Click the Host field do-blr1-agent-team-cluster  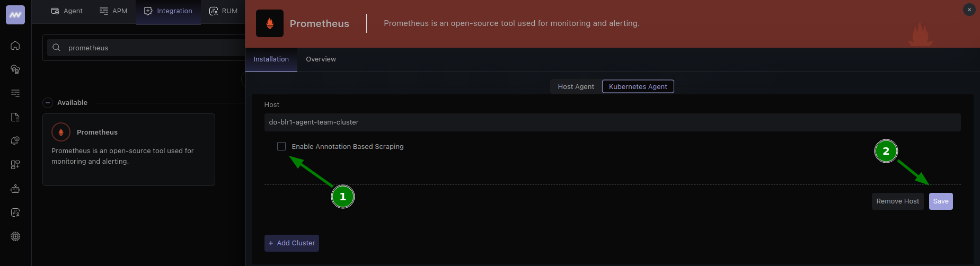[x=612, y=122]
